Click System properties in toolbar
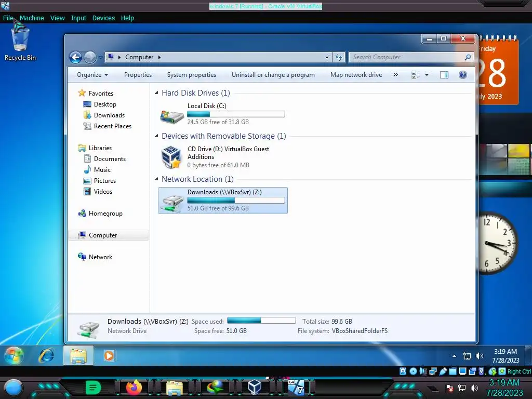 coord(192,75)
